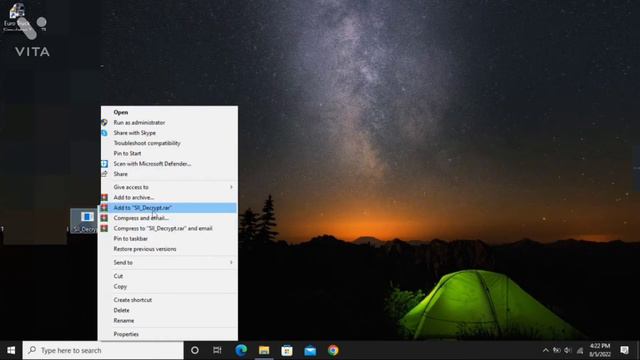Select the SII_Decrypt desktop icon
640x360 pixels.
[x=84, y=221]
